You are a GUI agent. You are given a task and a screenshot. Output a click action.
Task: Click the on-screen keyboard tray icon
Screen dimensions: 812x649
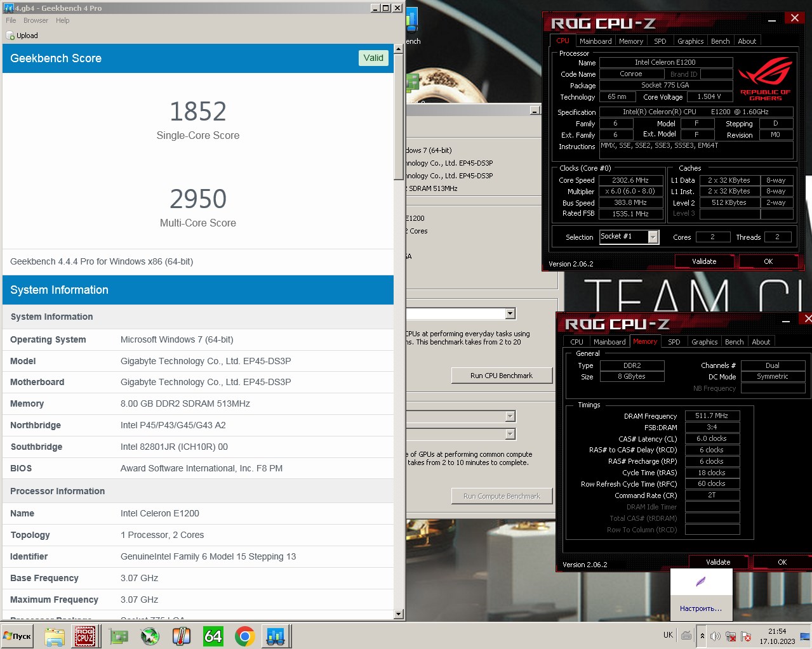coord(686,635)
